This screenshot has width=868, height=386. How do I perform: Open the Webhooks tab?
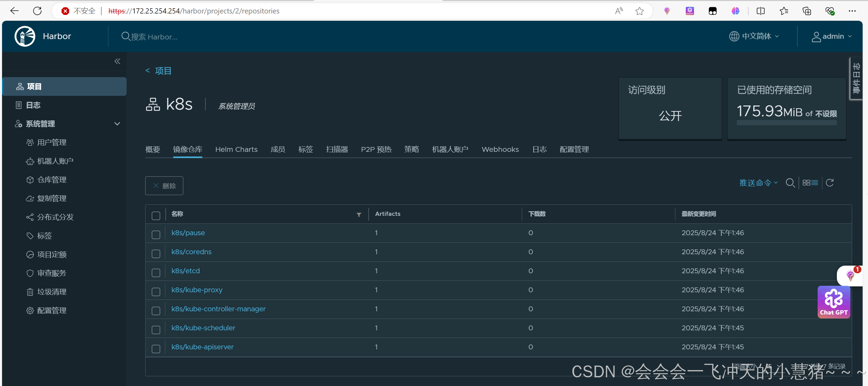coord(500,149)
